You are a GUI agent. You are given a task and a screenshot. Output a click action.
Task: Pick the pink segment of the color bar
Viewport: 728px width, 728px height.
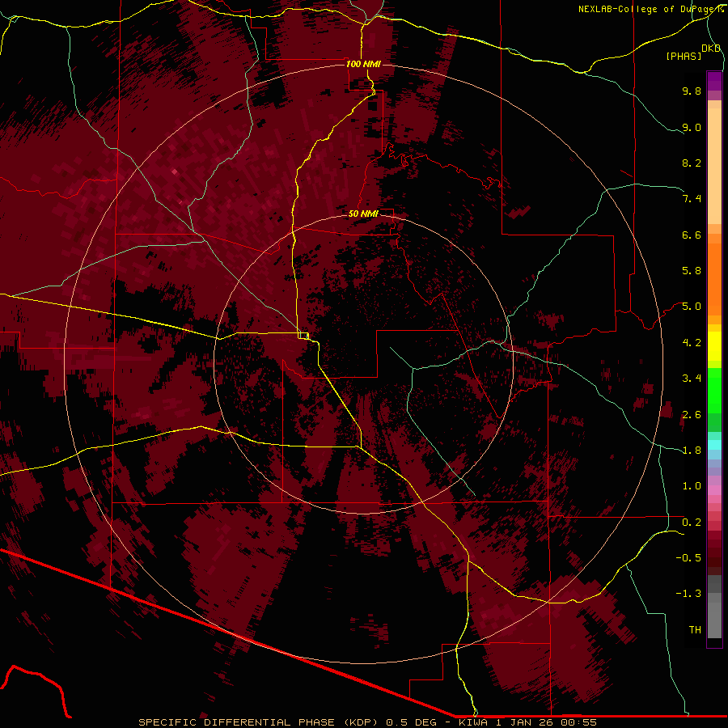[x=714, y=490]
